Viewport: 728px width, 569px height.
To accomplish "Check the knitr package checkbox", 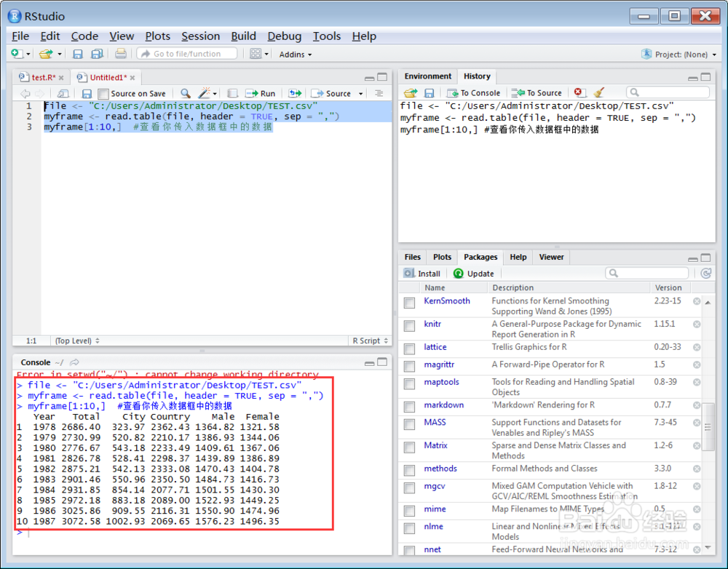I will click(409, 326).
